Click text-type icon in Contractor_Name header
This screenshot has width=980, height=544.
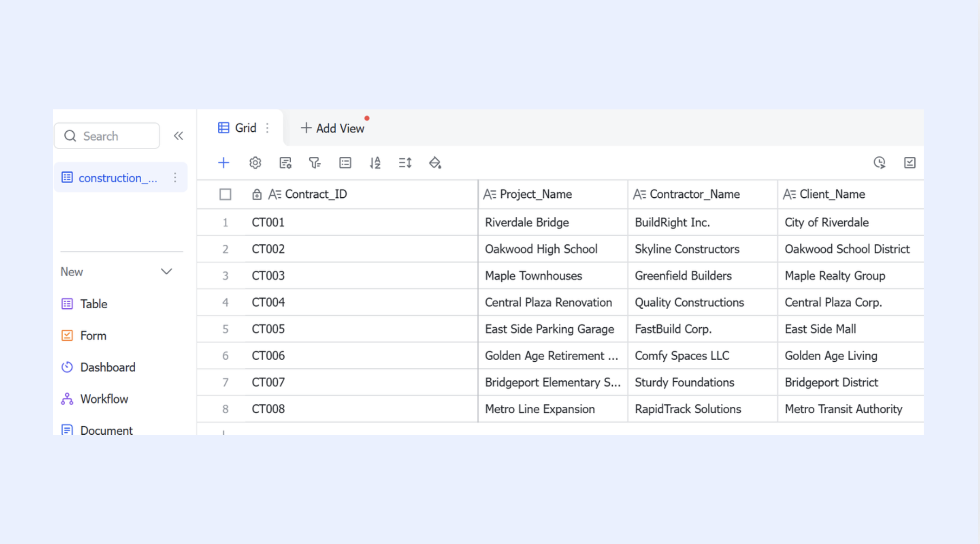coord(640,194)
